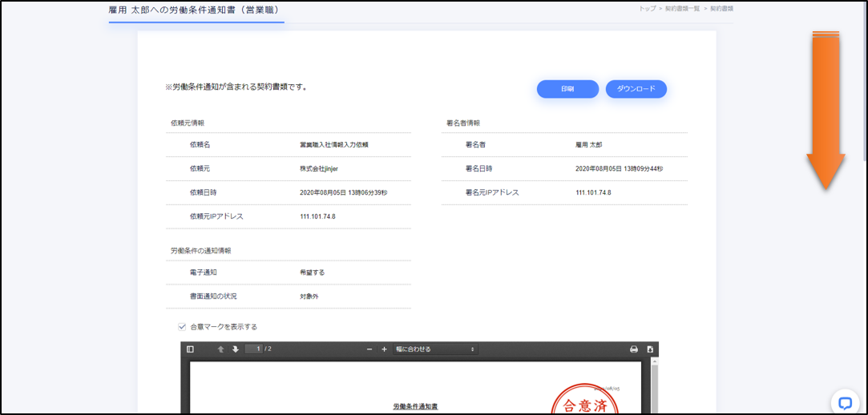
Task: Click the 依頼元IPアドレス label
Action: tap(216, 216)
